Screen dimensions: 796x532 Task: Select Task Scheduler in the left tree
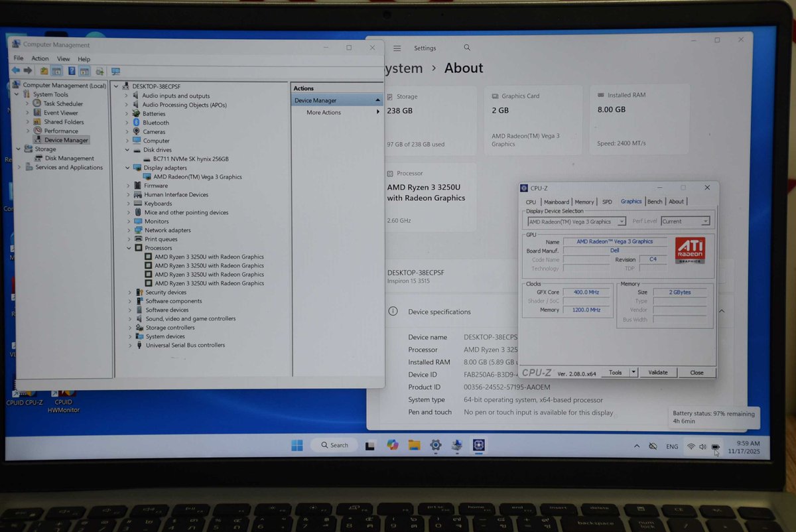(x=63, y=104)
